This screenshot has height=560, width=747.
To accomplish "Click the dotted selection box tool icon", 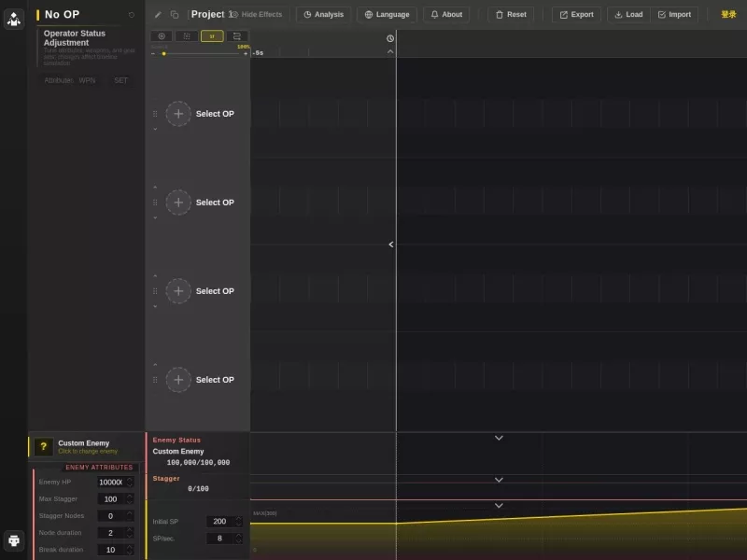I will [x=186, y=36].
